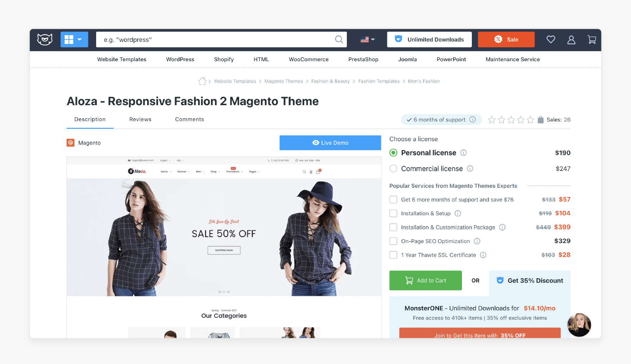The height and width of the screenshot is (364, 631).
Task: Click the Aloza logo in theme preview
Action: click(137, 171)
